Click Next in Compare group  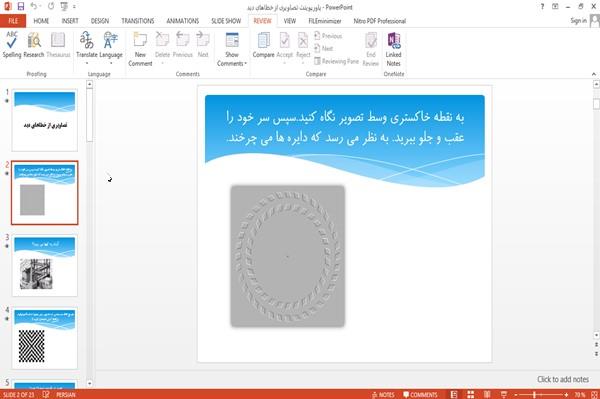pyautogui.click(x=323, y=48)
